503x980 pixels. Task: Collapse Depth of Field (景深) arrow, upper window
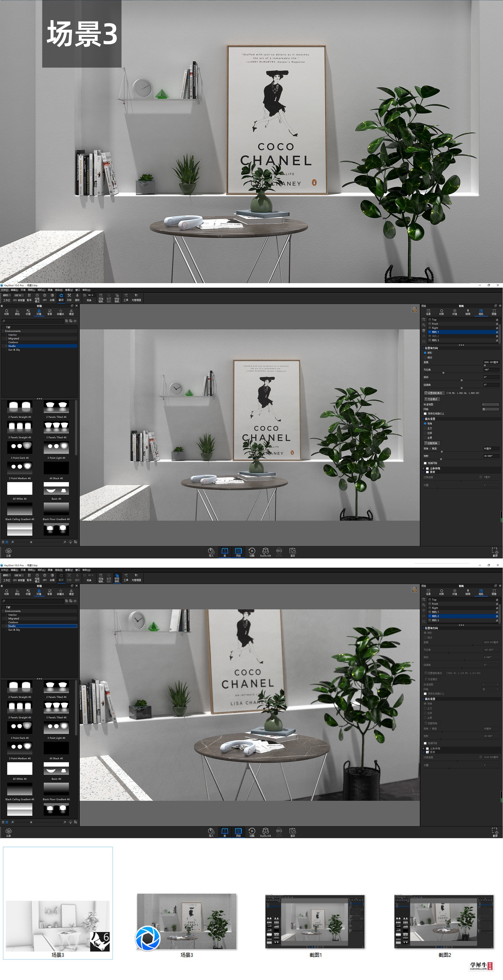(424, 472)
